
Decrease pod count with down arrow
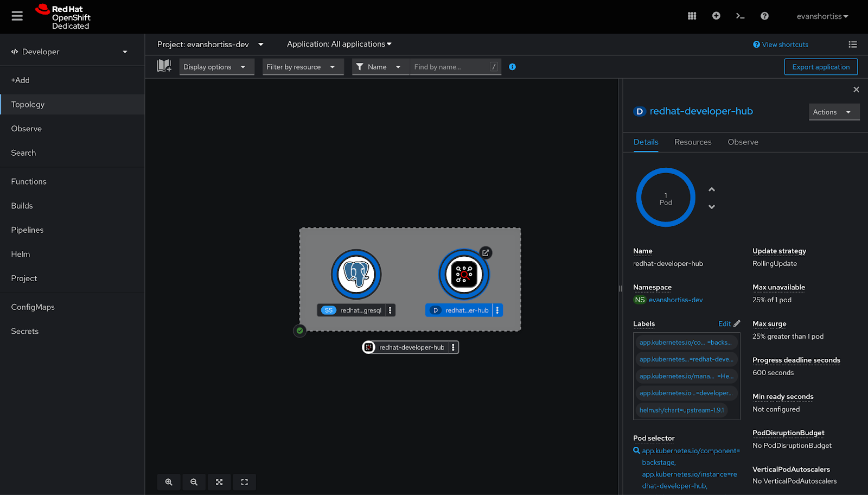[x=712, y=207]
